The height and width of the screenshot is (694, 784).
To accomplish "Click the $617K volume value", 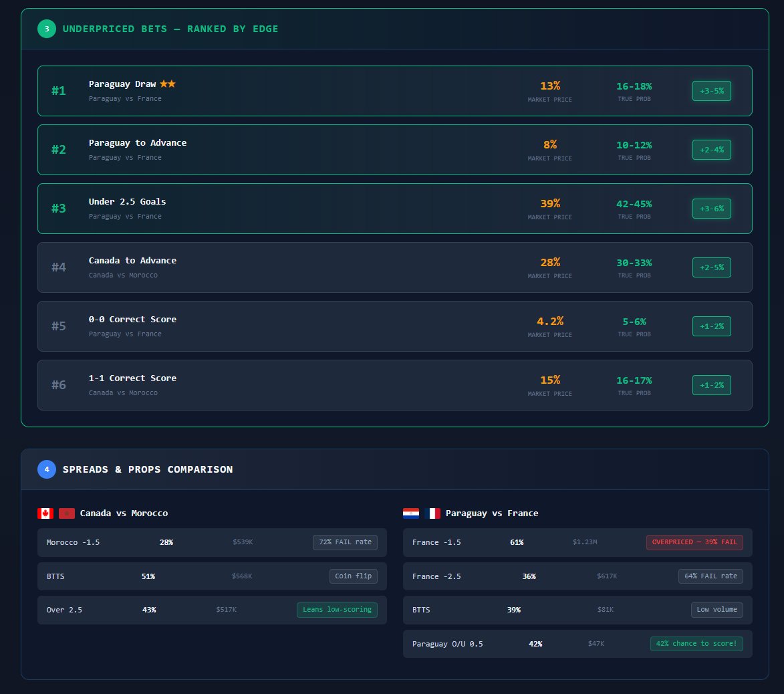I will [x=607, y=576].
